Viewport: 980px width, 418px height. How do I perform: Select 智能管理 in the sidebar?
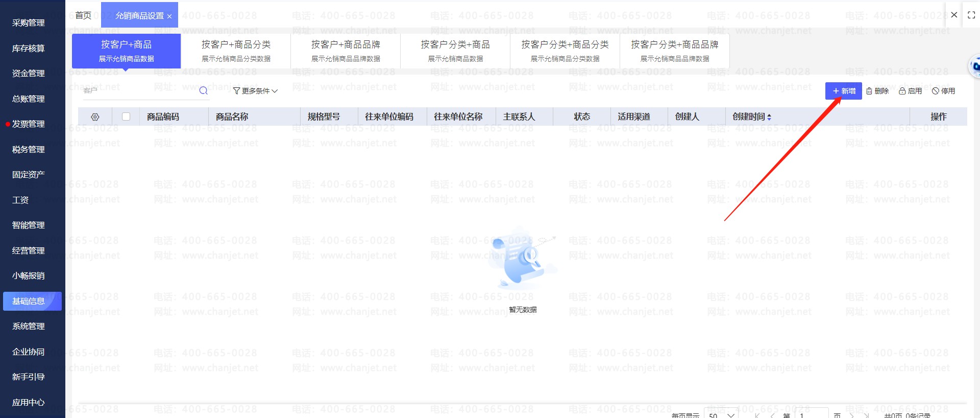29,225
